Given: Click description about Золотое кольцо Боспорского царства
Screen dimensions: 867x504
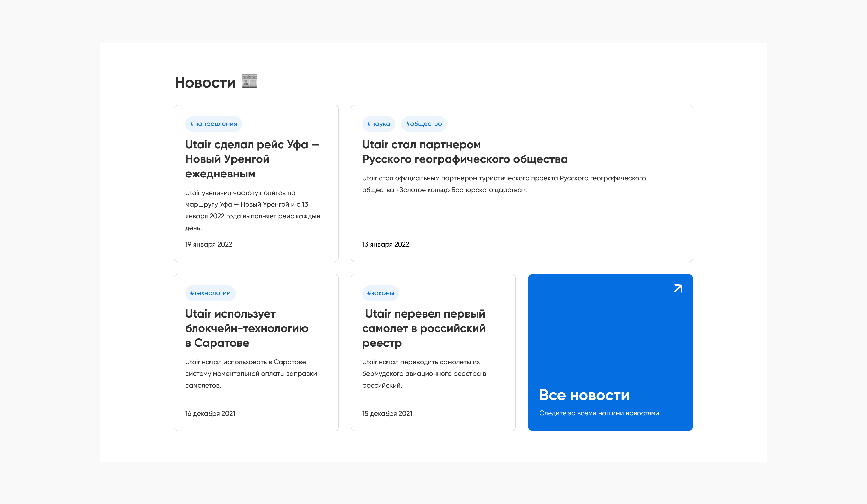Looking at the screenshot, I should [504, 184].
